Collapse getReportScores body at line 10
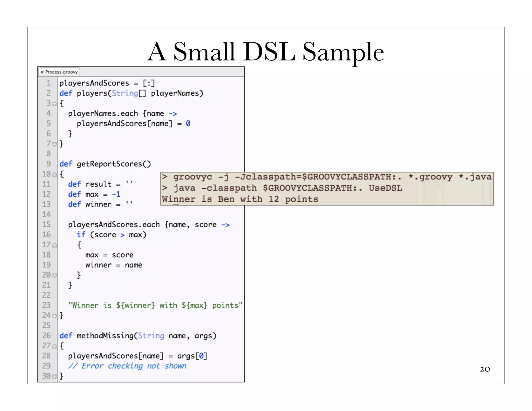The height and width of the screenshot is (411, 532). pyautogui.click(x=55, y=175)
